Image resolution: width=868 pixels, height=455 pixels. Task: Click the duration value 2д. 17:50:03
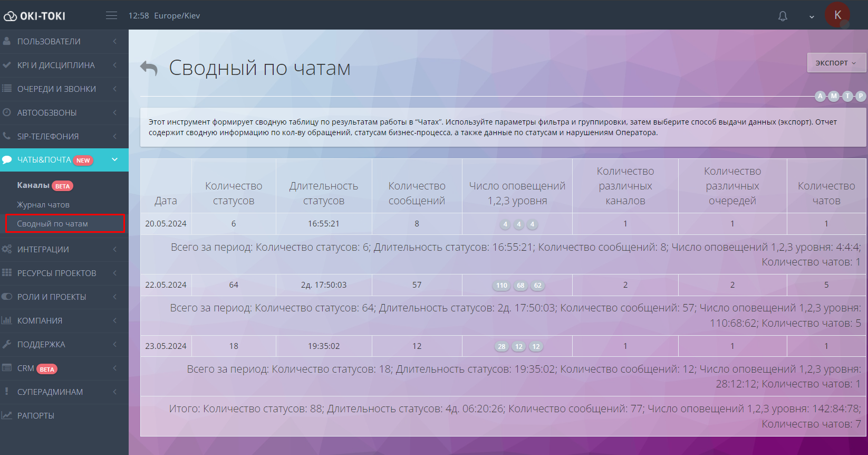[324, 285]
